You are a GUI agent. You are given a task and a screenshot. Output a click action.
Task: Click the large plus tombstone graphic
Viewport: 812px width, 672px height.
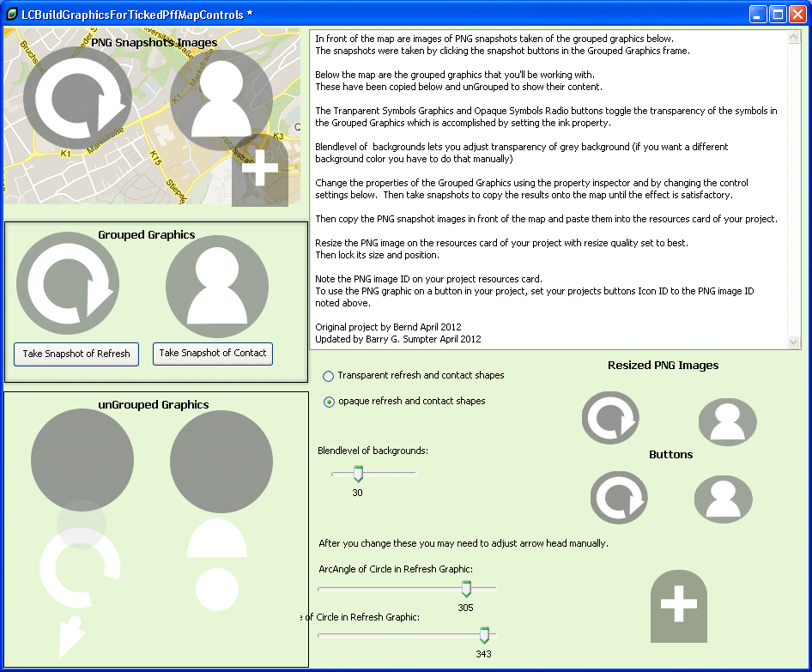click(x=679, y=606)
